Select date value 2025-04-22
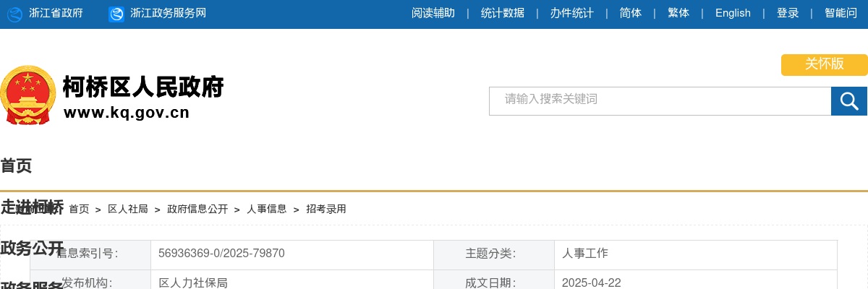The height and width of the screenshot is (289, 868). click(x=592, y=282)
